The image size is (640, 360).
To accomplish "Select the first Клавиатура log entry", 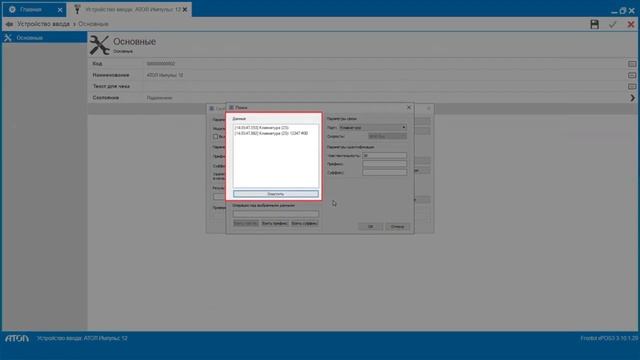I will (x=262, y=128).
